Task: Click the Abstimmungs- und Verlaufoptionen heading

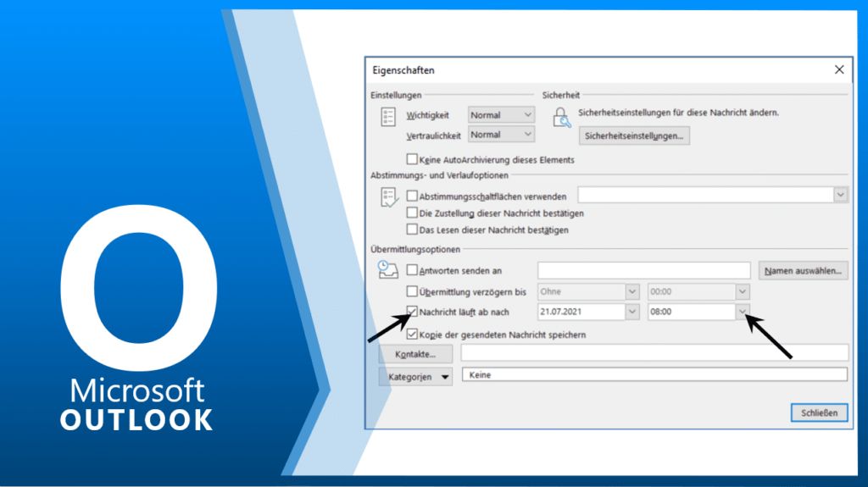Action: point(439,175)
